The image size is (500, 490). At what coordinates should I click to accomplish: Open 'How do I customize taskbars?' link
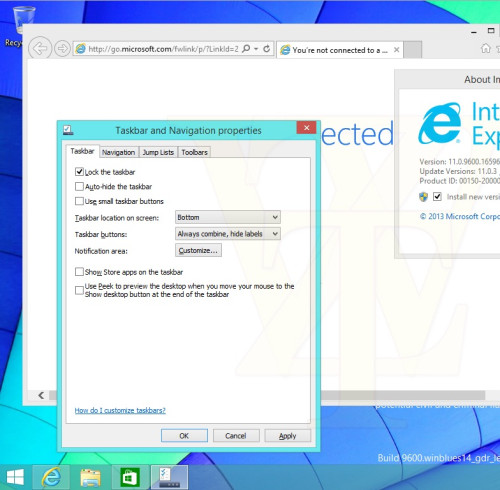click(120, 410)
